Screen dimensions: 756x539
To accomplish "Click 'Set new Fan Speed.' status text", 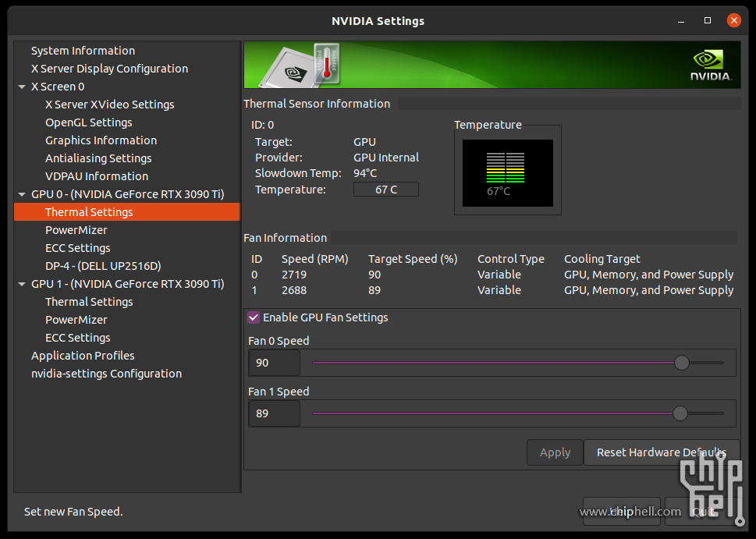I will (73, 512).
